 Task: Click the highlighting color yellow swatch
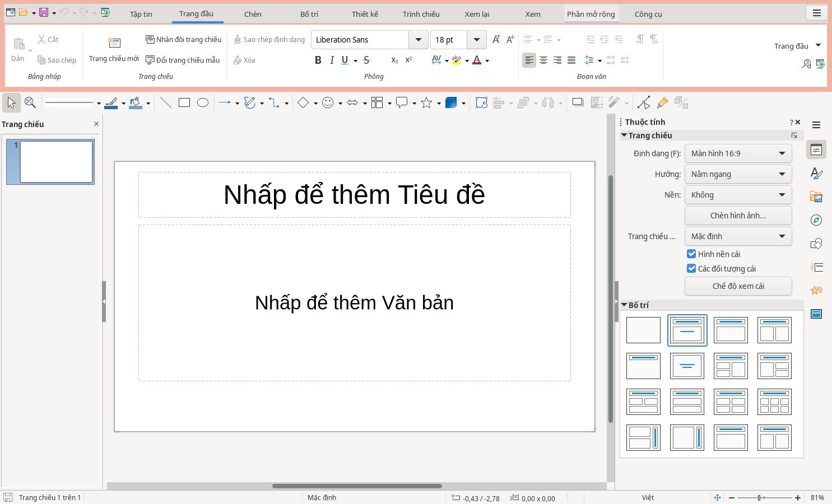pos(457,60)
